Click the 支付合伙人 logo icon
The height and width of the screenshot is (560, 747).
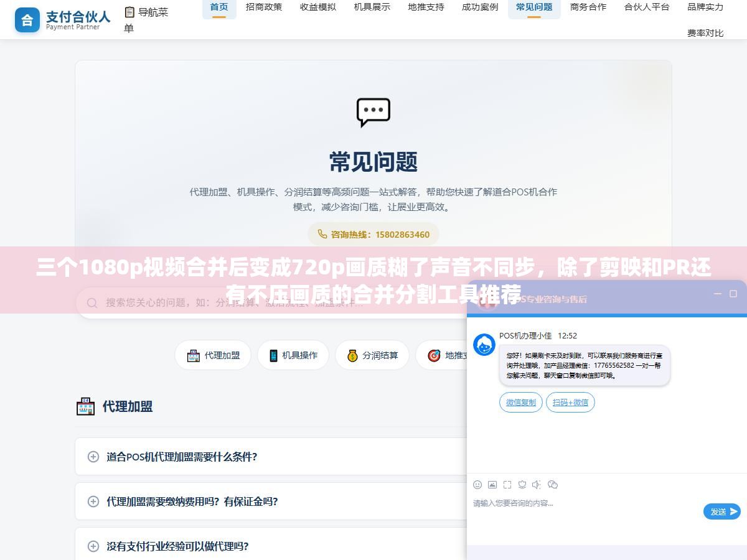point(27,20)
